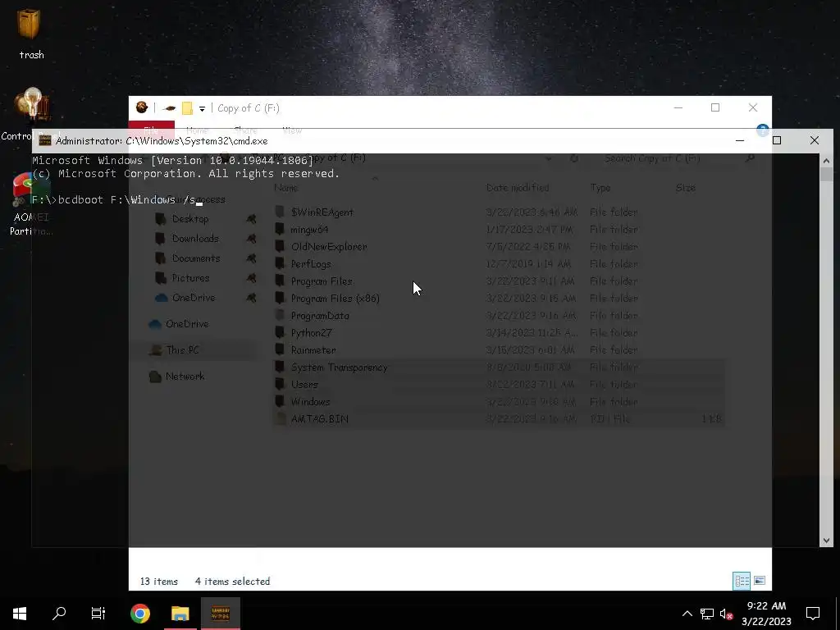The height and width of the screenshot is (630, 840).
Task: Switch to File Explorer from taskbar
Action: point(180,614)
